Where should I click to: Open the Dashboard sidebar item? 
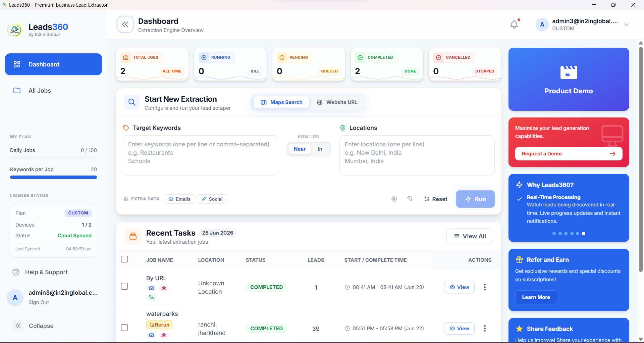[x=53, y=64]
